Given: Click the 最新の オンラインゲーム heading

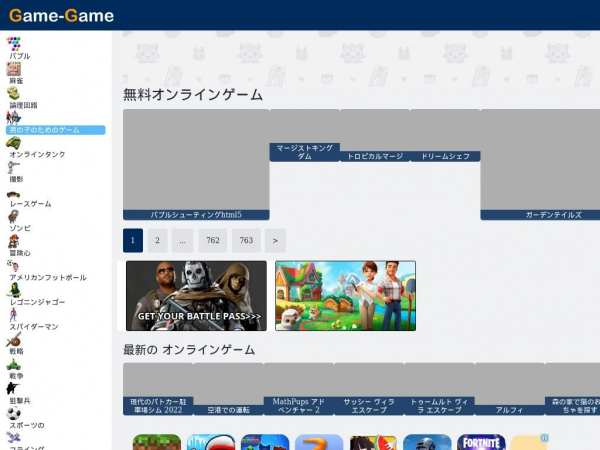Looking at the screenshot, I should click(189, 350).
